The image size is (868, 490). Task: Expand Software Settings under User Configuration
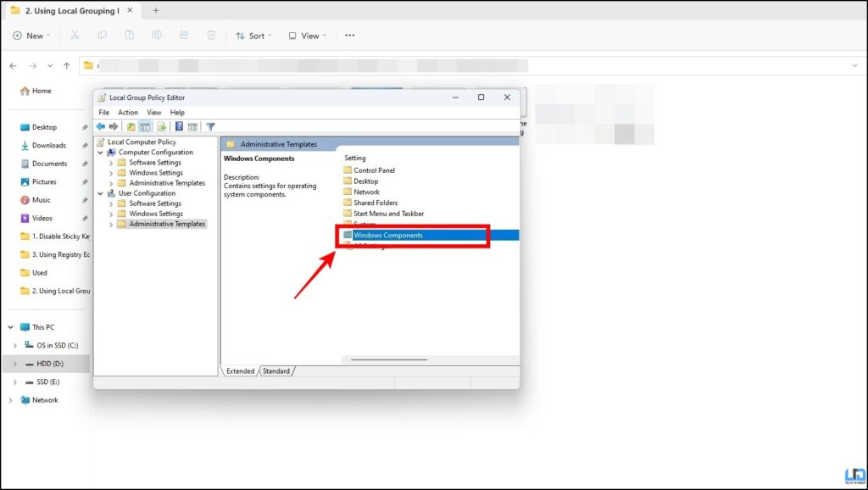click(111, 203)
